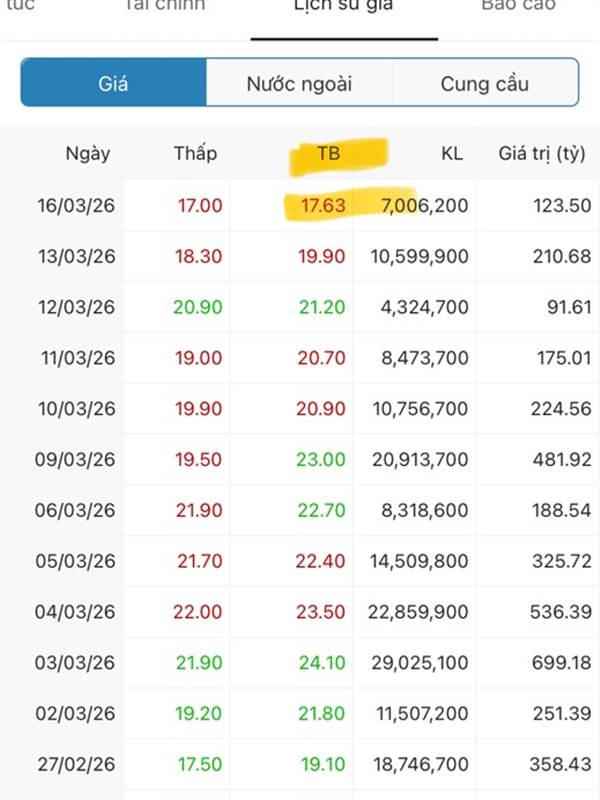600x800 pixels.
Task: Click the 27/02/26 date cell
Action: [76, 765]
